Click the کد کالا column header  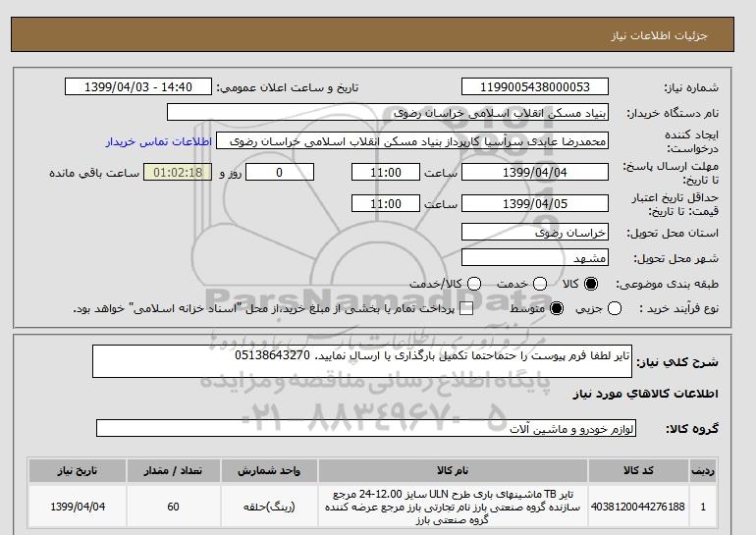tap(638, 471)
